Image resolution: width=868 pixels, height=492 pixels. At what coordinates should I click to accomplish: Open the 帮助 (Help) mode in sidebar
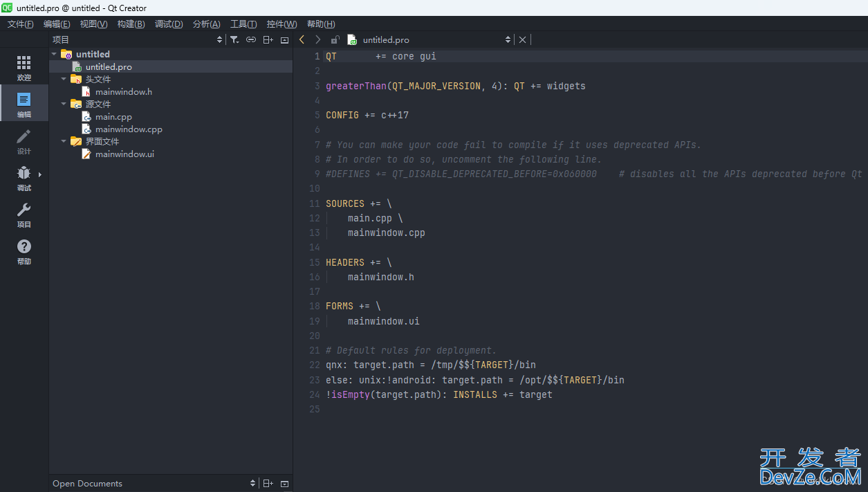[24, 251]
